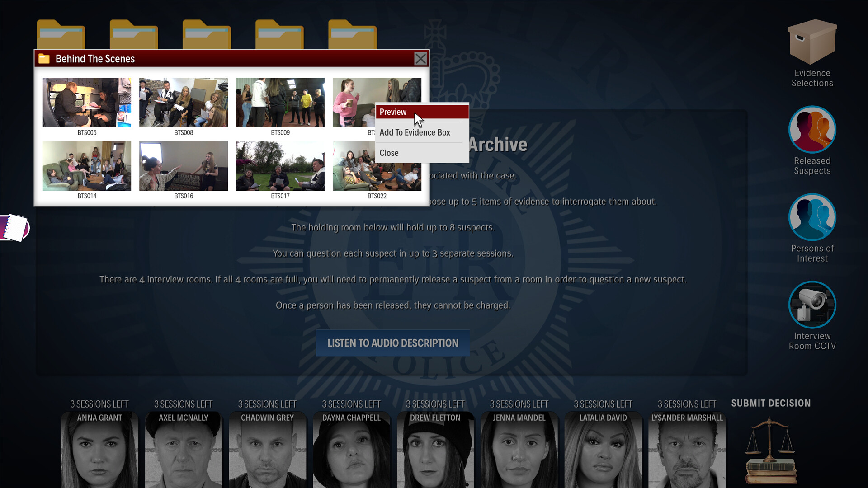
Task: Select the BTS016 thumbnail
Action: [x=184, y=166]
